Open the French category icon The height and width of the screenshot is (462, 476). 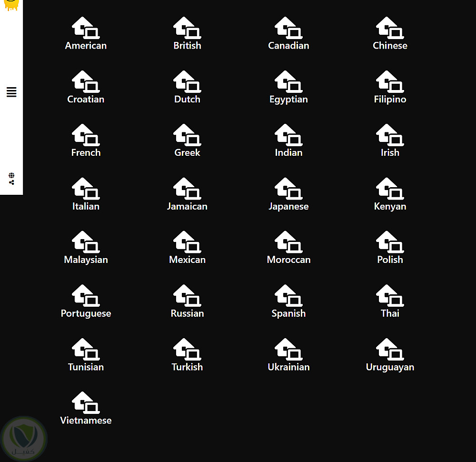pos(86,135)
